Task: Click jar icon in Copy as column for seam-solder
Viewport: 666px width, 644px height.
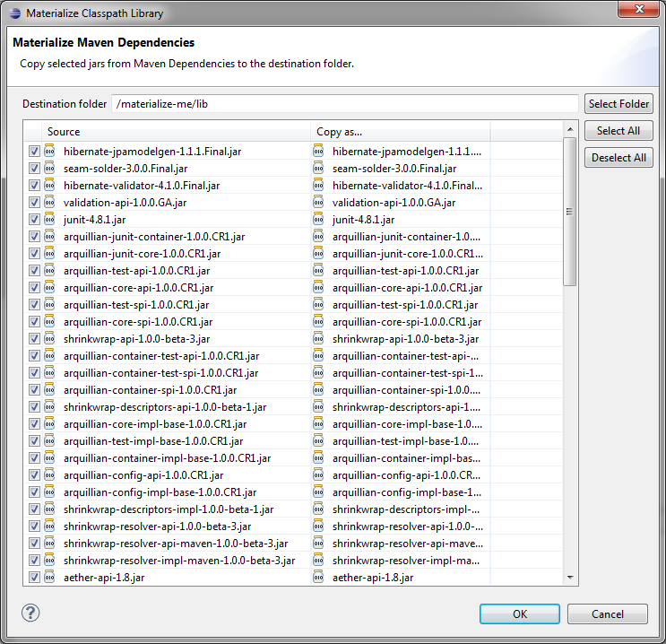Action: 318,168
